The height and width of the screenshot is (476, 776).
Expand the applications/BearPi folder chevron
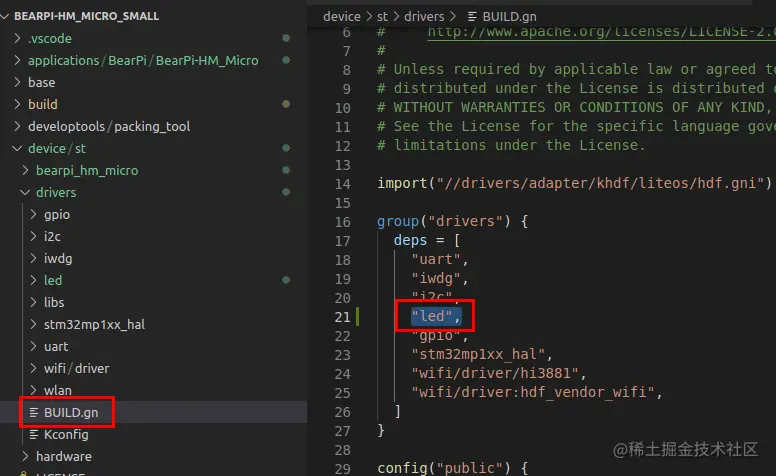click(18, 60)
